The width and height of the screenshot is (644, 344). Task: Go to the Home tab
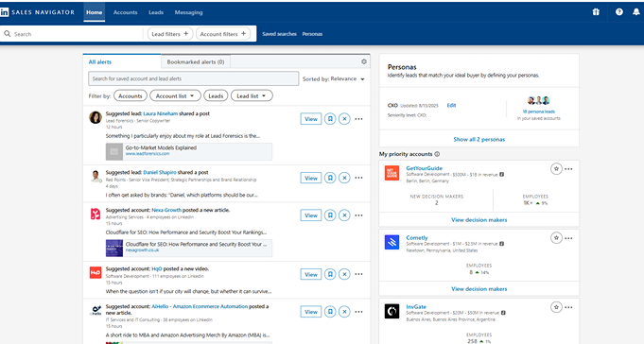tap(94, 12)
